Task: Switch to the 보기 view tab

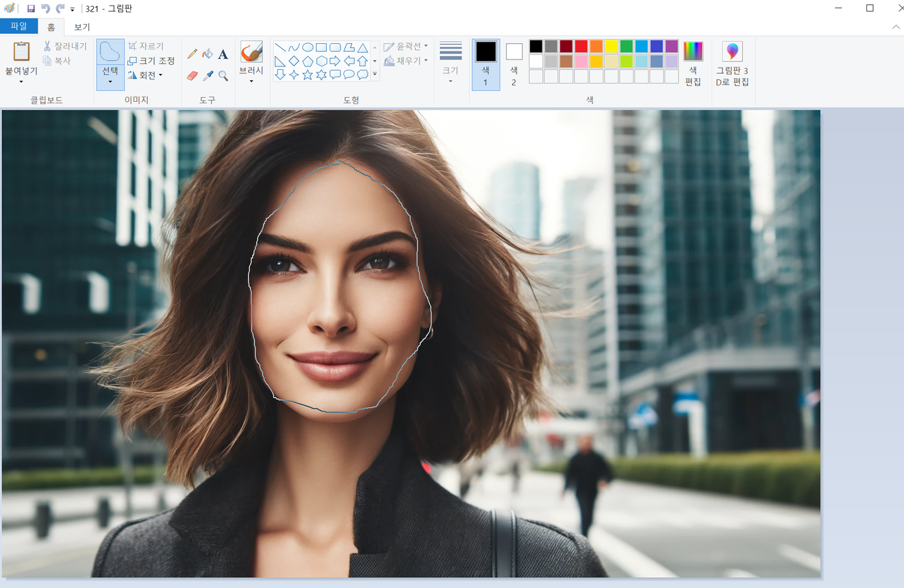Action: click(x=82, y=27)
